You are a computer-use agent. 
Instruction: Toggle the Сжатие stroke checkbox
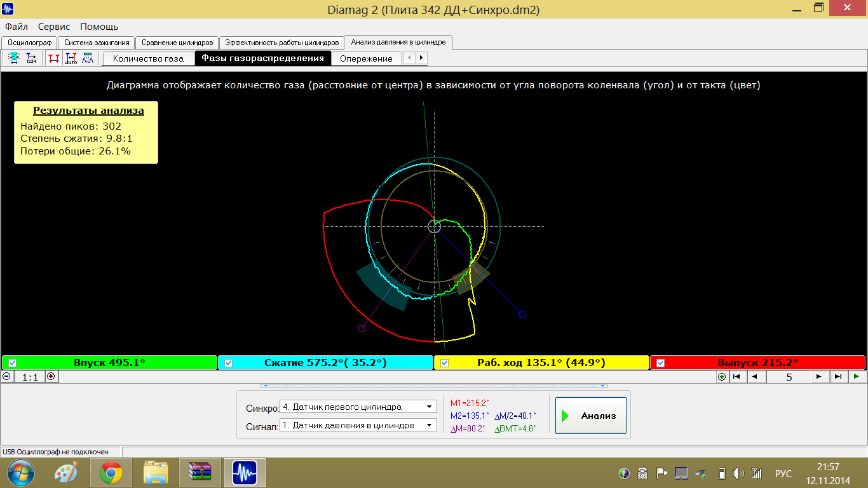[228, 363]
